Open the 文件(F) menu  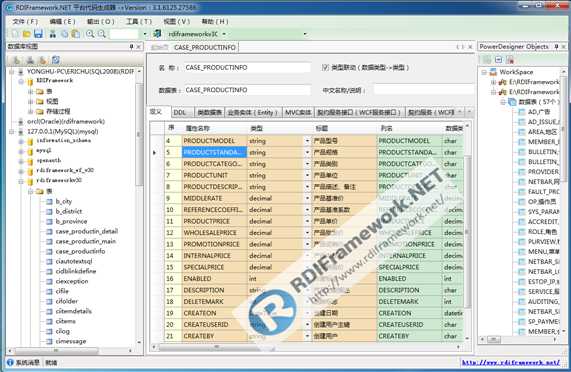point(25,21)
